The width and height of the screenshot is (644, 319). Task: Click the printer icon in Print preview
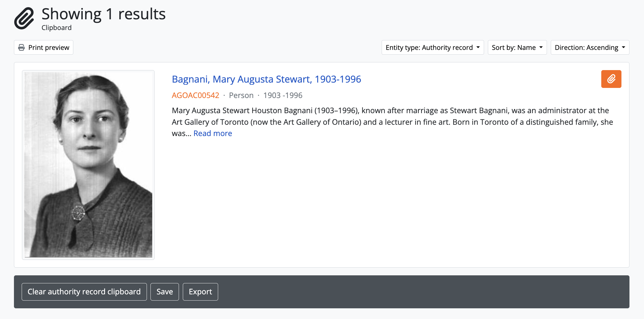click(21, 48)
